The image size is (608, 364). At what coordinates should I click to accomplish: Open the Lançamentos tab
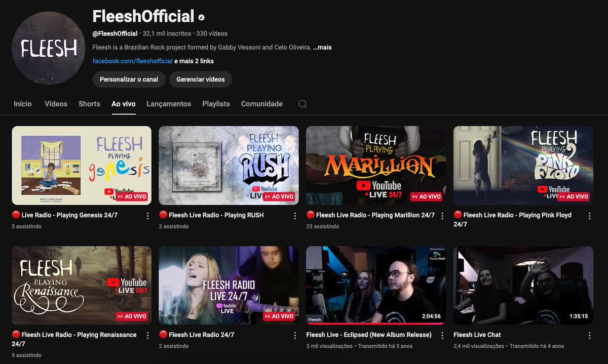(x=169, y=104)
